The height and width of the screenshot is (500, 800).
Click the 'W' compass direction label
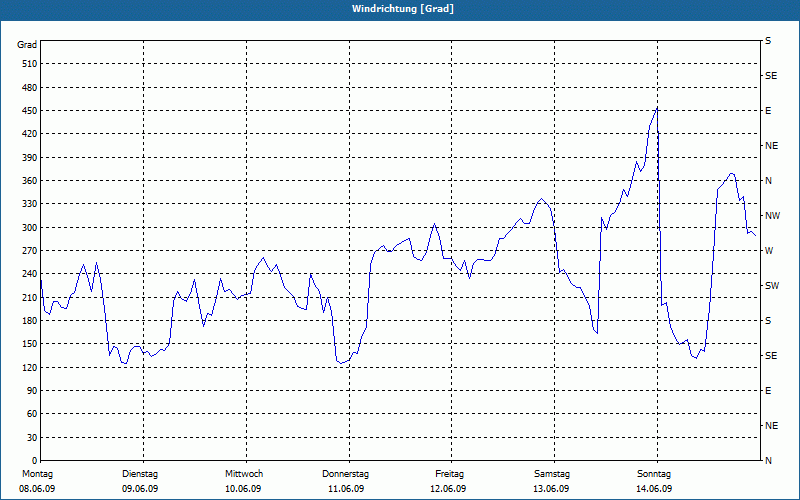point(769,251)
